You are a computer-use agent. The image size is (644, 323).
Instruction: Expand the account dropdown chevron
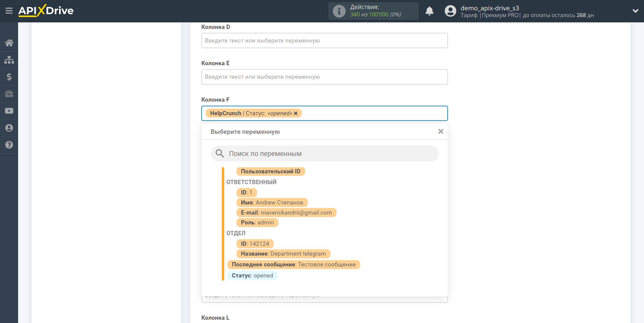pyautogui.click(x=635, y=11)
